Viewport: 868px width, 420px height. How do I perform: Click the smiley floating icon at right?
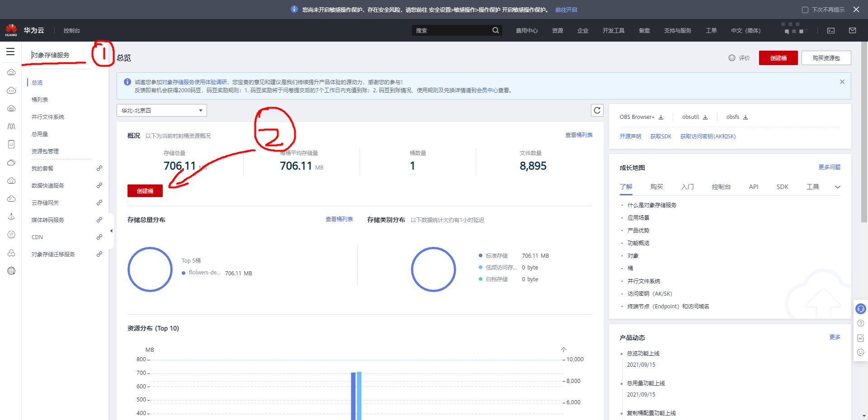coord(861,352)
